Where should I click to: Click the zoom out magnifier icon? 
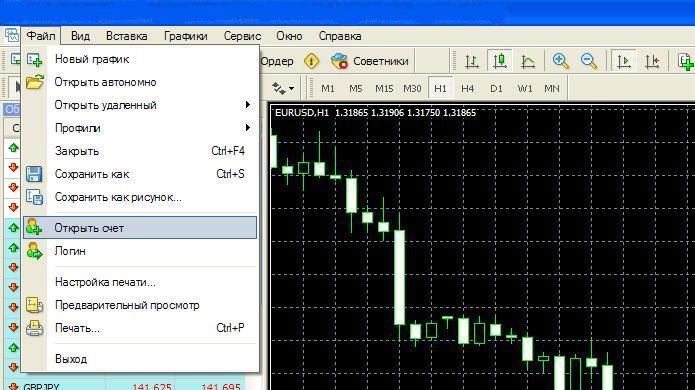pos(589,61)
